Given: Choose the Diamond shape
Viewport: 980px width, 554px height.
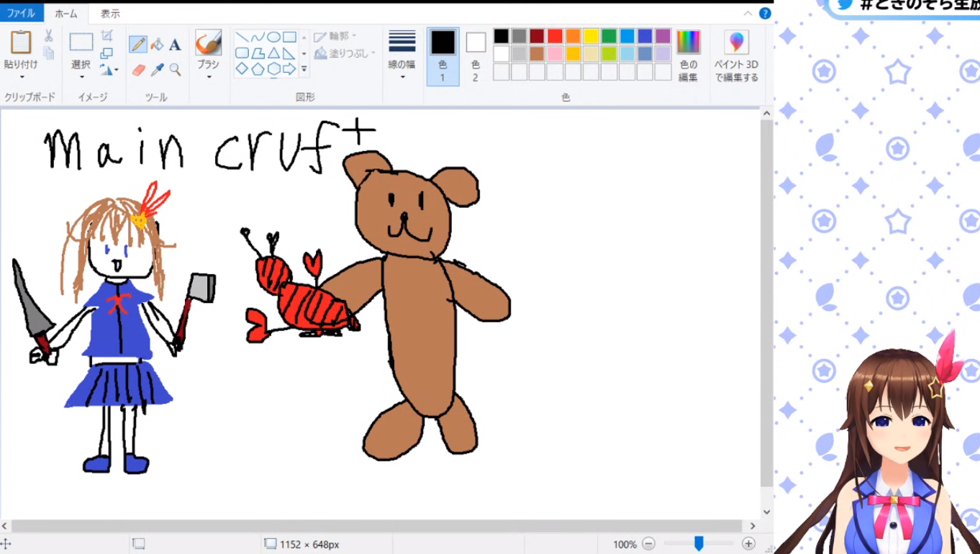Looking at the screenshot, I should (x=242, y=69).
